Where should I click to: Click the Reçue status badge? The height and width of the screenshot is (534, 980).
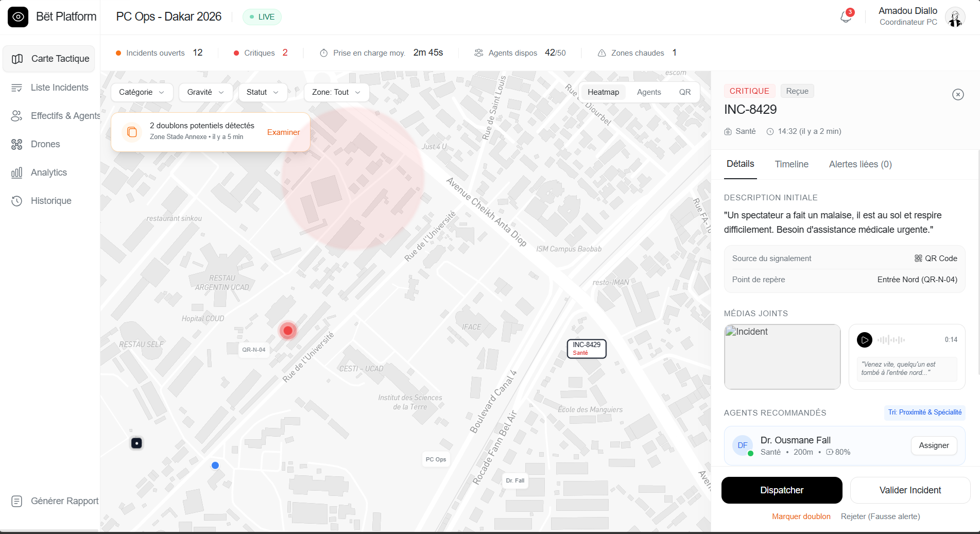coord(797,91)
